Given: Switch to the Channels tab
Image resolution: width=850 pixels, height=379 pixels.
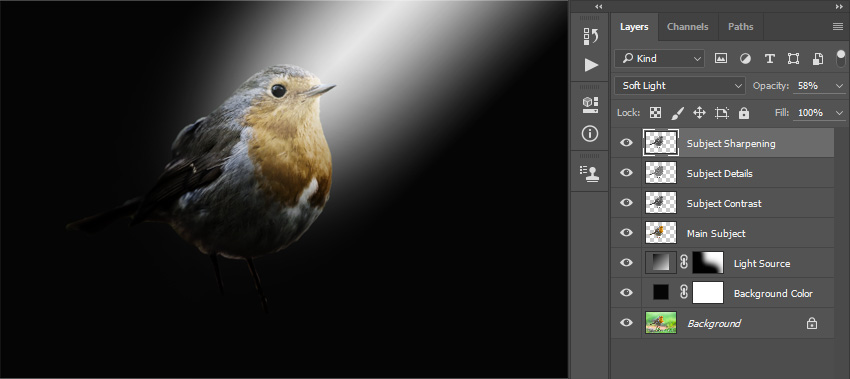Looking at the screenshot, I should point(687,27).
